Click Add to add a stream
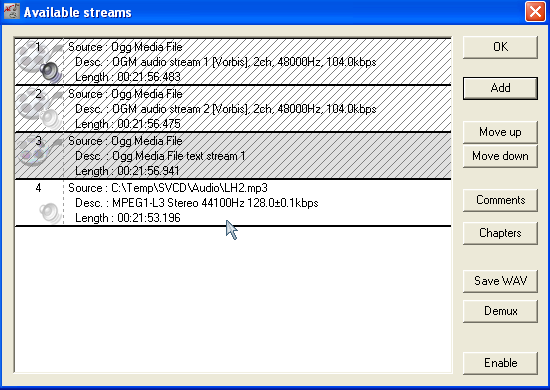Image resolution: width=550 pixels, height=390 pixels. click(500, 88)
